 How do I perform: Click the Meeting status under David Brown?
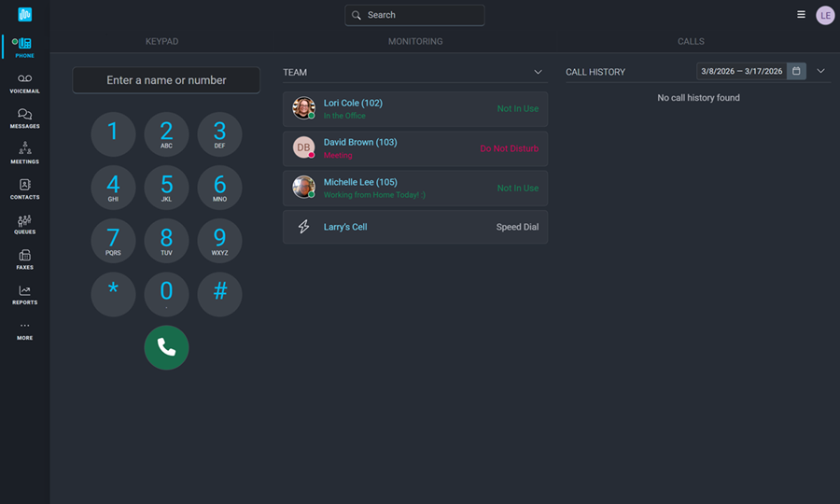pyautogui.click(x=338, y=155)
